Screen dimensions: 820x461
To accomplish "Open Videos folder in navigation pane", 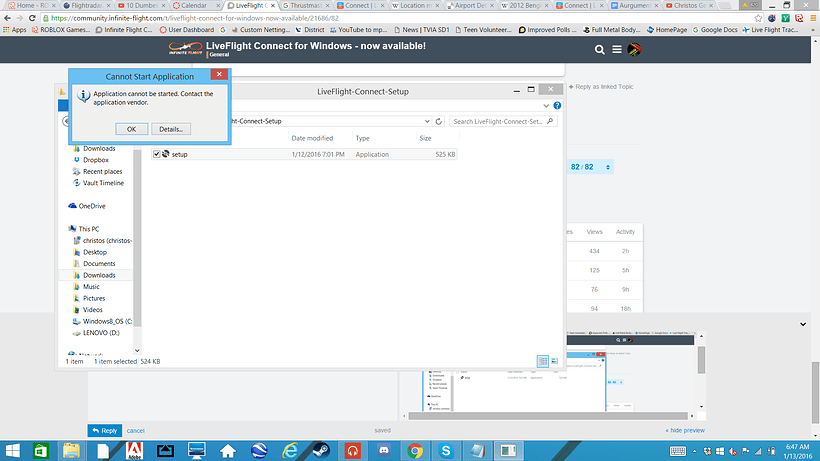I will coord(93,309).
